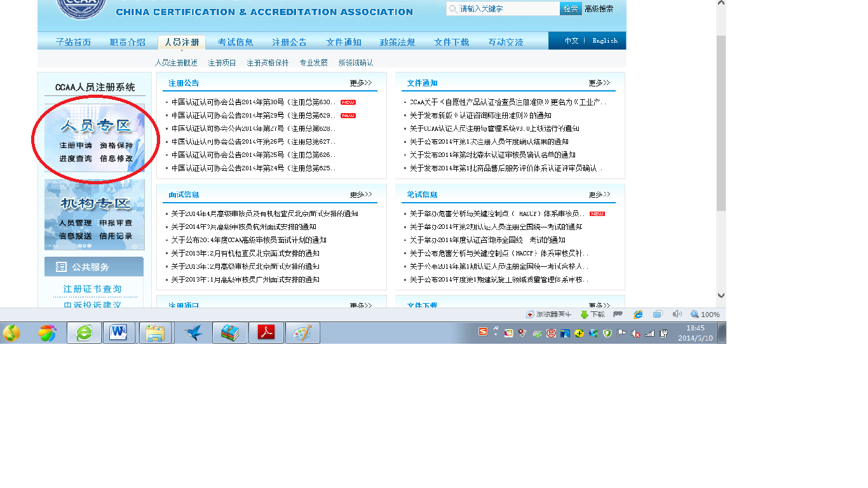Click the Sogou S input tray icon

(483, 332)
